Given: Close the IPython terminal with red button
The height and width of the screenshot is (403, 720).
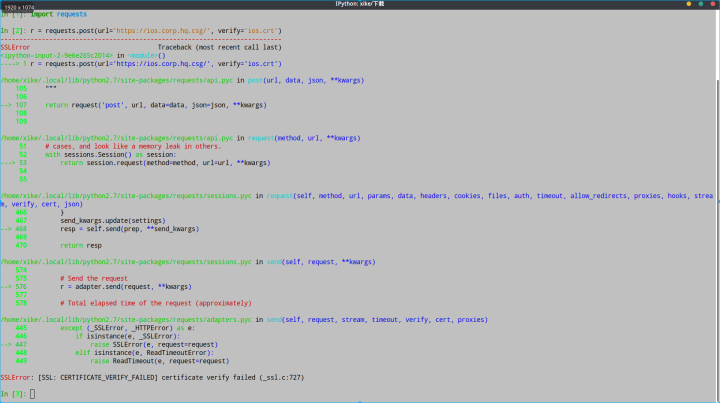Looking at the screenshot, I should [x=713, y=5].
